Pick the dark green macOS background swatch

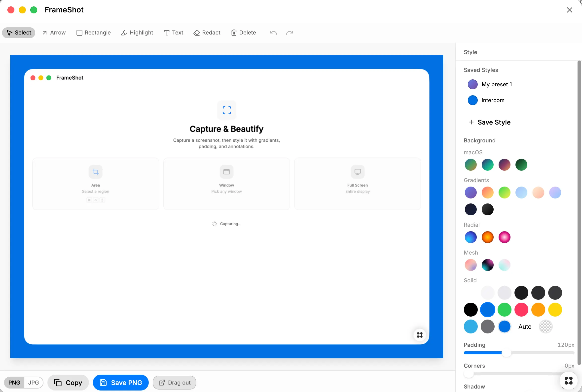click(521, 165)
